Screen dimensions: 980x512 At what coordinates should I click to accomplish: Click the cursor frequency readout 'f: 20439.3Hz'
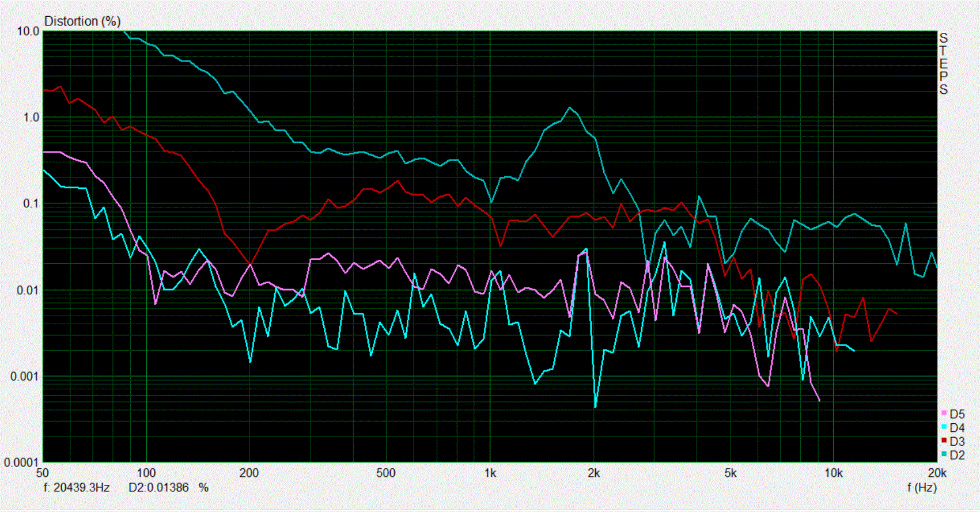tap(77, 487)
